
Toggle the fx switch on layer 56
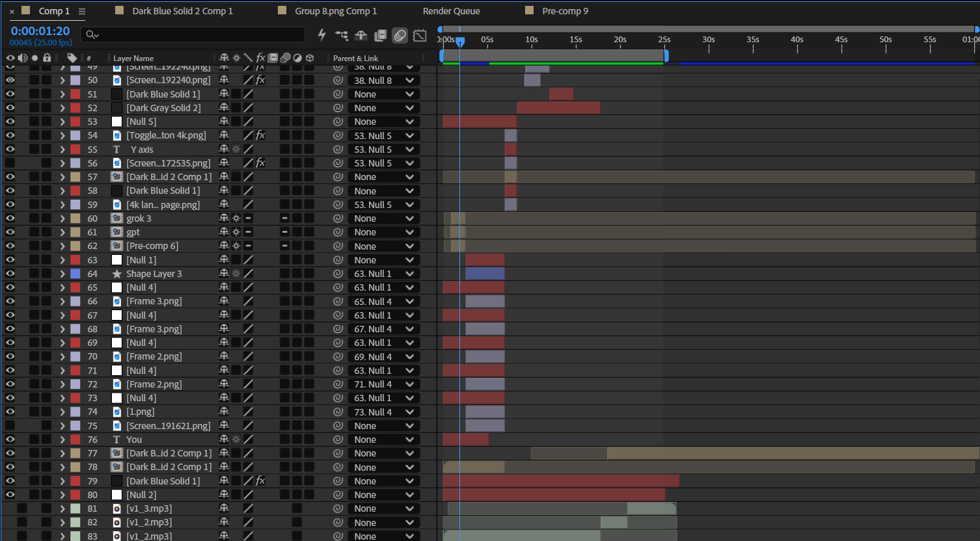[x=260, y=163]
